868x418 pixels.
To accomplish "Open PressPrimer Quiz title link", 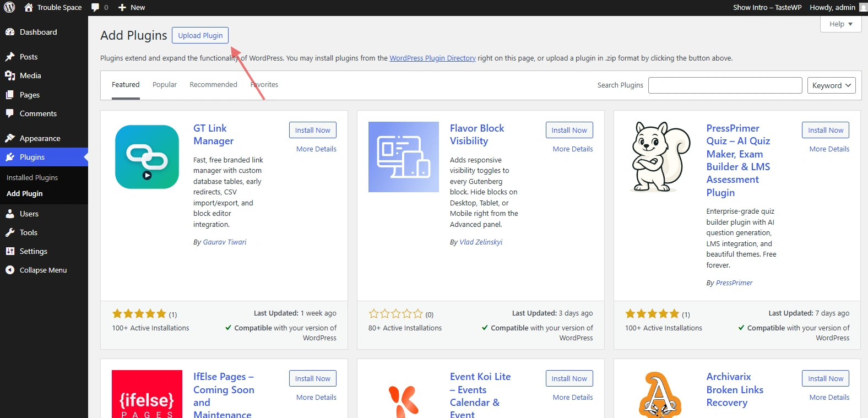I will click(739, 160).
